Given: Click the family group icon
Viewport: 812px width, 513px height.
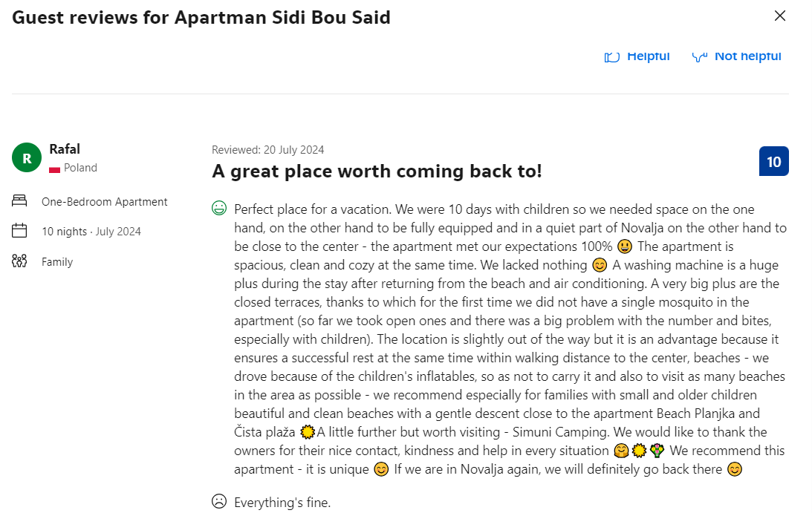Looking at the screenshot, I should pos(19,261).
